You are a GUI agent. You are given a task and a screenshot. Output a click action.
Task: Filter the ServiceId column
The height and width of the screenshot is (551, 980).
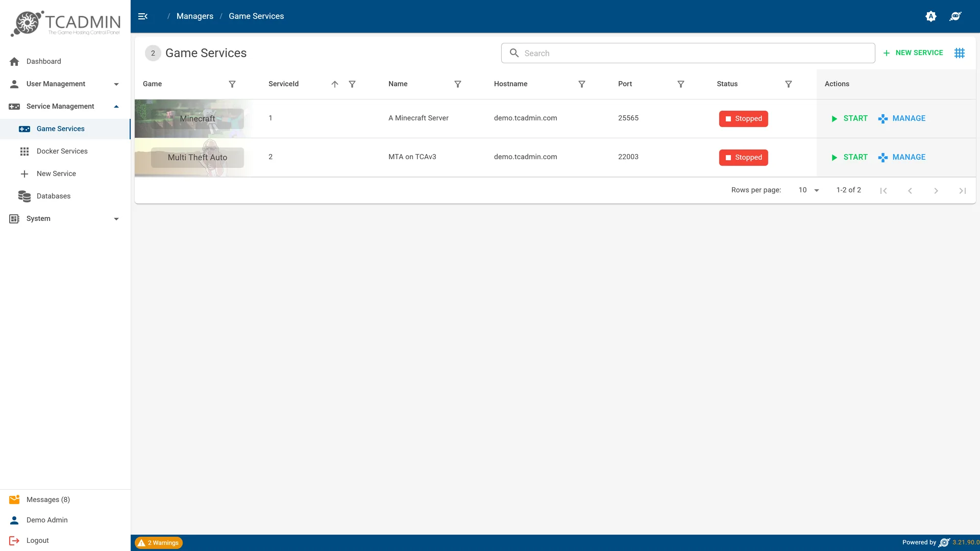click(352, 84)
